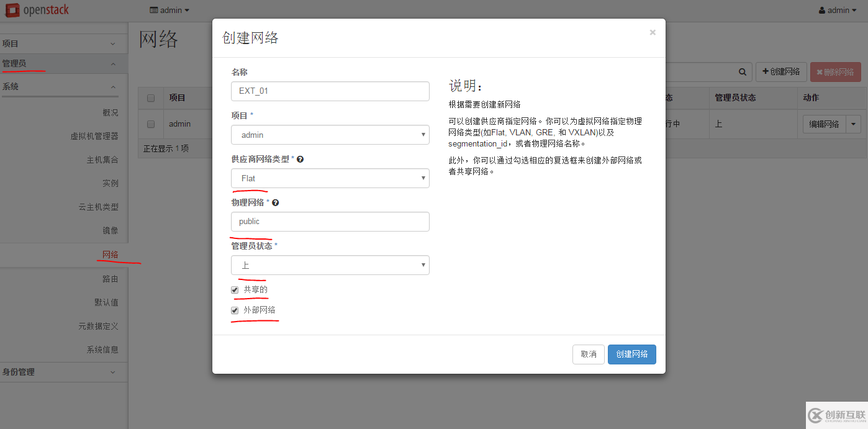Open 默认值 in the sidebar
Image resolution: width=868 pixels, height=429 pixels.
[x=106, y=302]
